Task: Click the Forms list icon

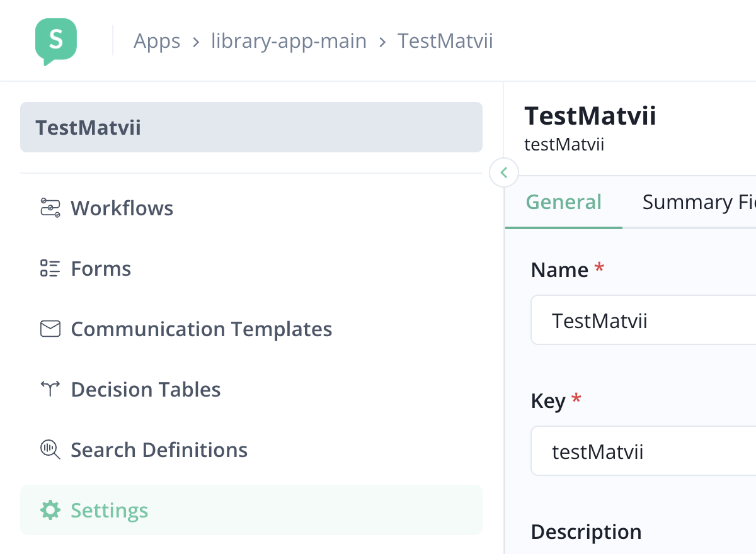Action: (x=50, y=268)
